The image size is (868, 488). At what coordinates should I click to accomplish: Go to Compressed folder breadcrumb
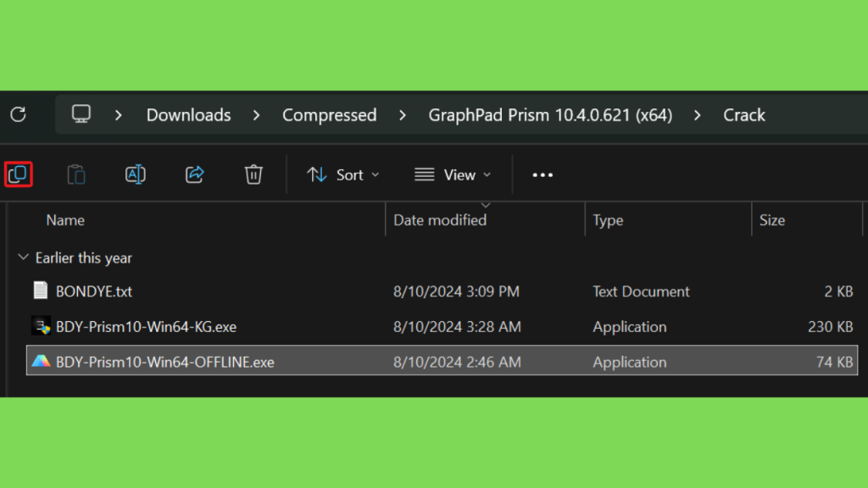pos(330,115)
